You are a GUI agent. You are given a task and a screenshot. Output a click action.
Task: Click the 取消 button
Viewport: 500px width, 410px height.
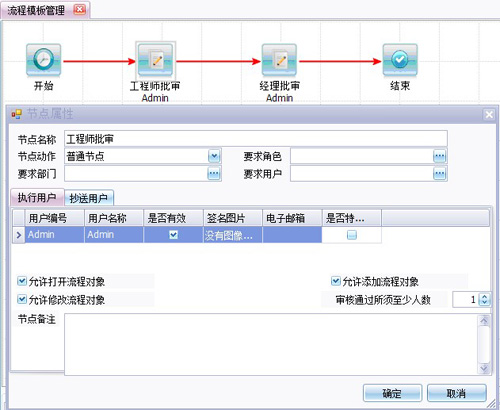456,393
